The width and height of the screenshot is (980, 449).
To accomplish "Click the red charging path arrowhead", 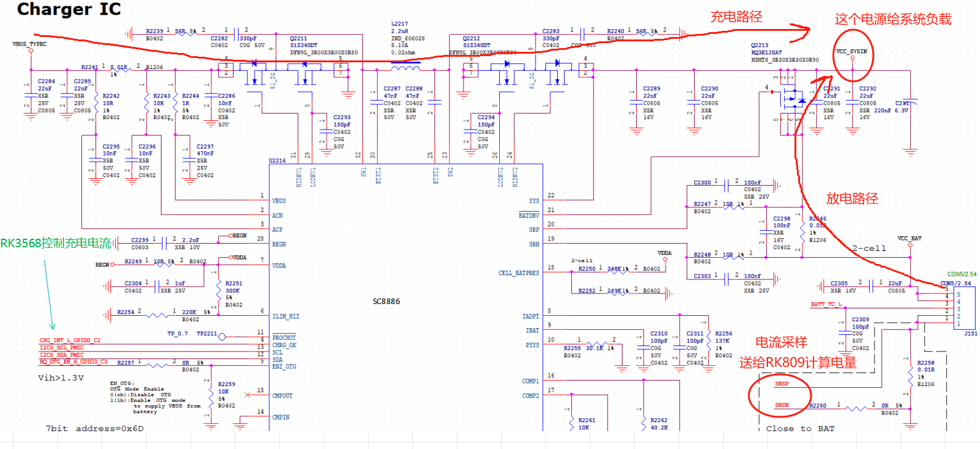I will (x=801, y=28).
